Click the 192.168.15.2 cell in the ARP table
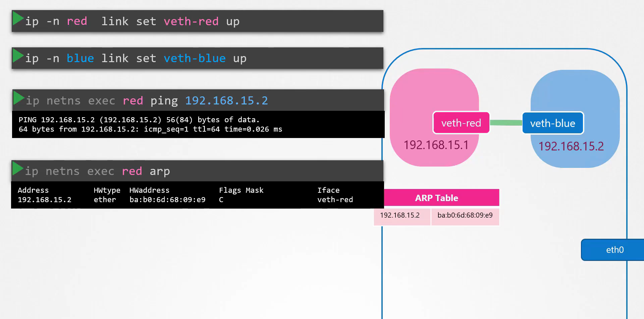Screen dimensions: 644x319 pos(402,216)
